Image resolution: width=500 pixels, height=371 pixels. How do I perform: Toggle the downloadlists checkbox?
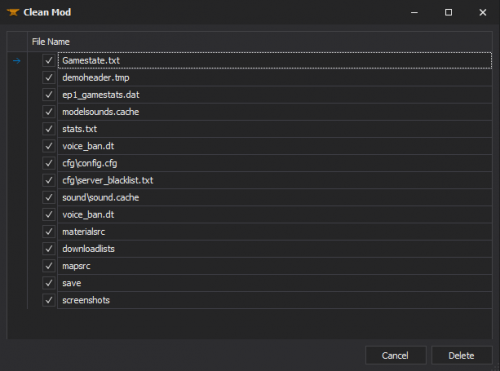point(49,249)
